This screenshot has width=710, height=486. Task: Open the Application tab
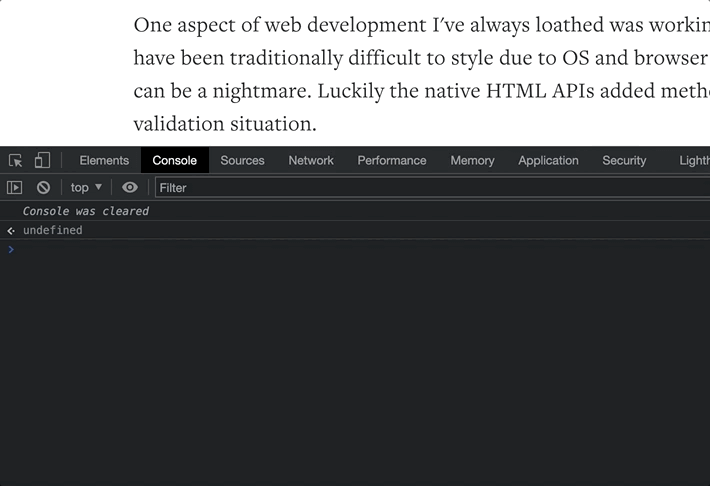pyautogui.click(x=548, y=160)
